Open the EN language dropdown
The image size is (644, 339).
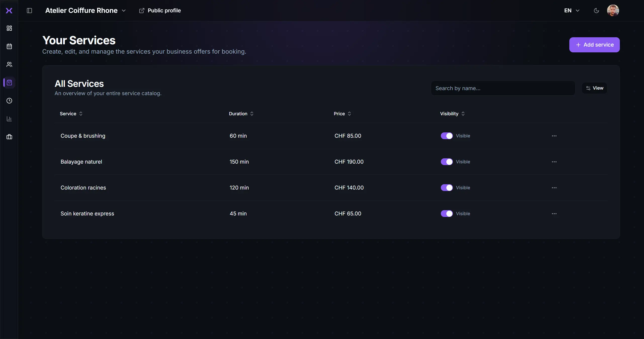(571, 10)
